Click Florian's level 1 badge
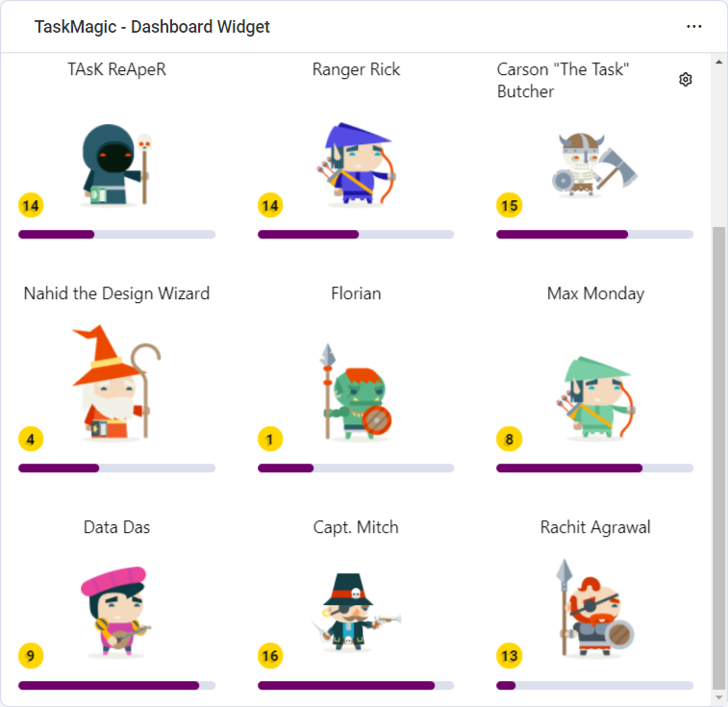Screen dimensions: 728x707 coord(270,439)
